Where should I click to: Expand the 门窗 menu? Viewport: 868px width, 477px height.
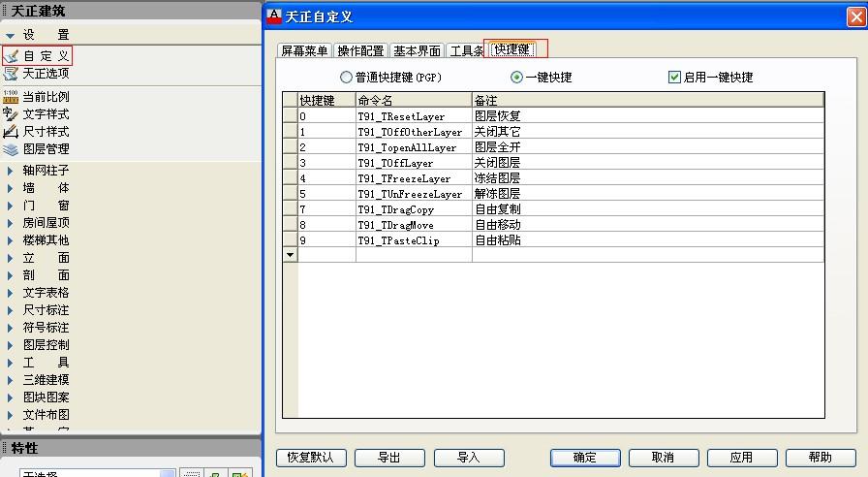10,206
